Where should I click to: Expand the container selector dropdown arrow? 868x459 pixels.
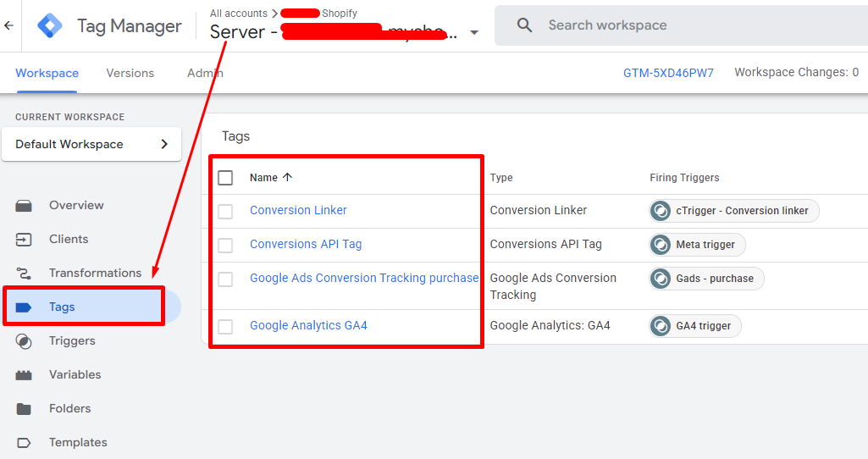pyautogui.click(x=474, y=33)
